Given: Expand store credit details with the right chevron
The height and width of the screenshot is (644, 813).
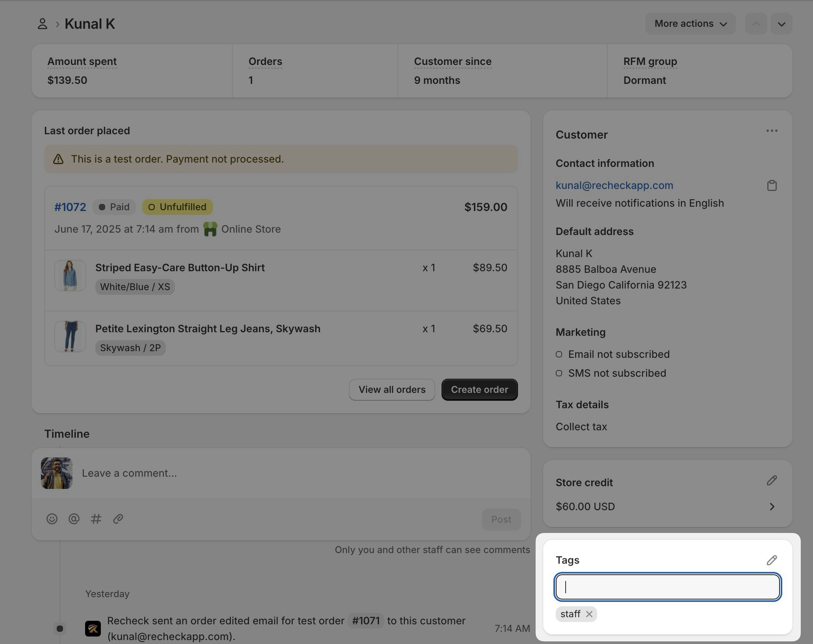Looking at the screenshot, I should [x=772, y=507].
